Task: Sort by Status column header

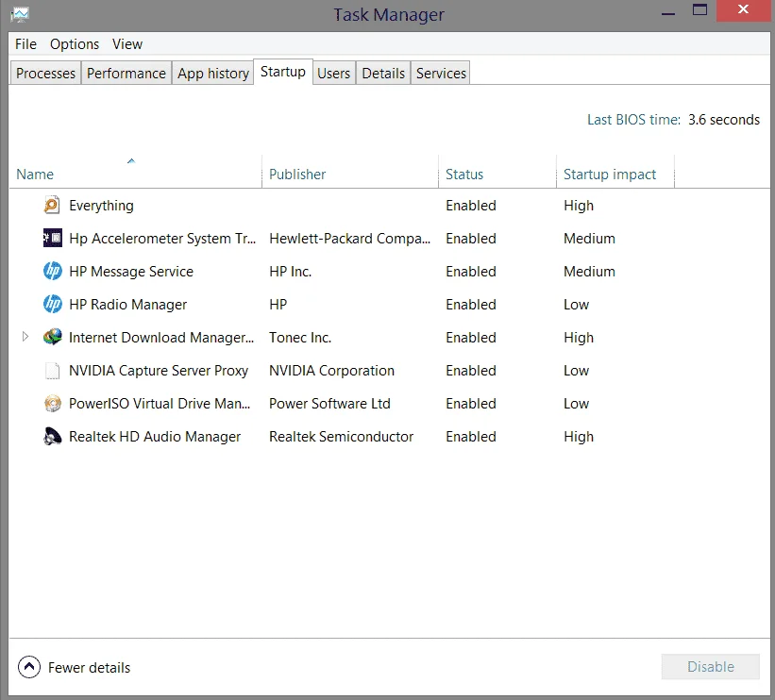Action: (x=497, y=174)
